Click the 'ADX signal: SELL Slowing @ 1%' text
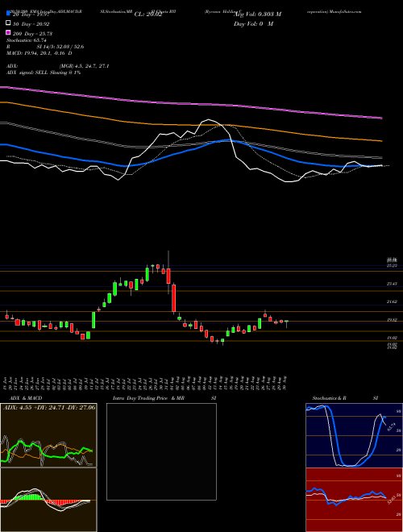Viewport: 403px width, 532px height. (44, 73)
